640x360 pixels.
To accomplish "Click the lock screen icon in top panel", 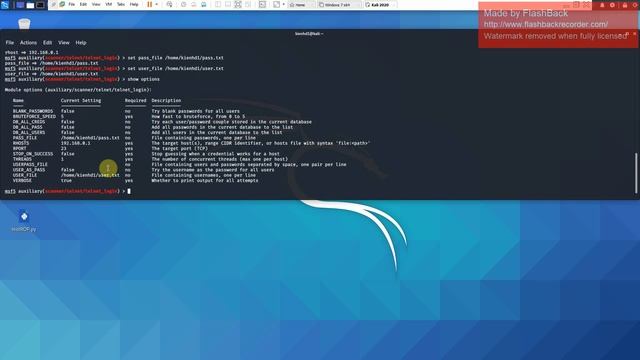I will (624, 5).
